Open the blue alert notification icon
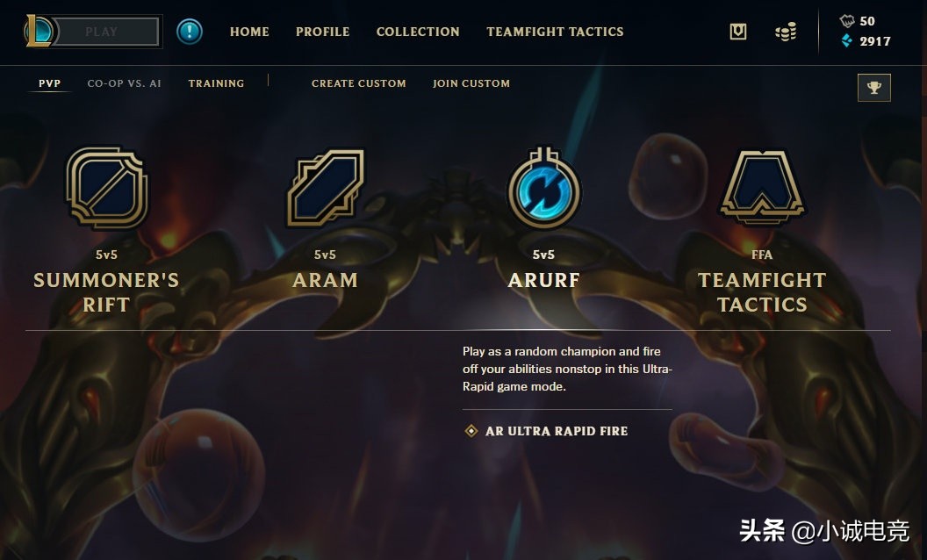This screenshot has width=927, height=560. click(190, 32)
